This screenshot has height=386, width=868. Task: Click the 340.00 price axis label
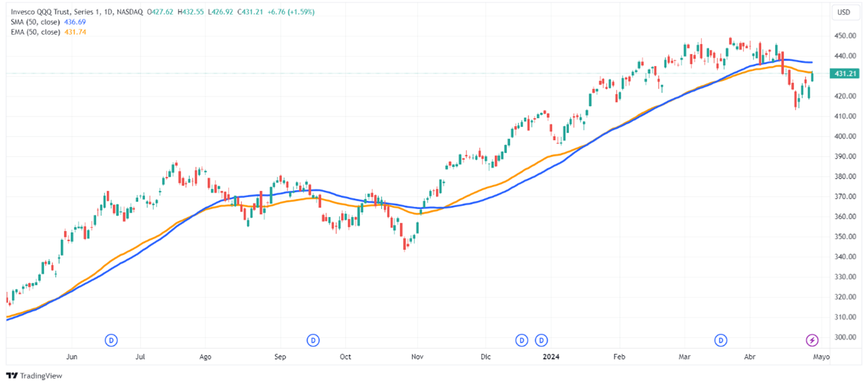845,257
